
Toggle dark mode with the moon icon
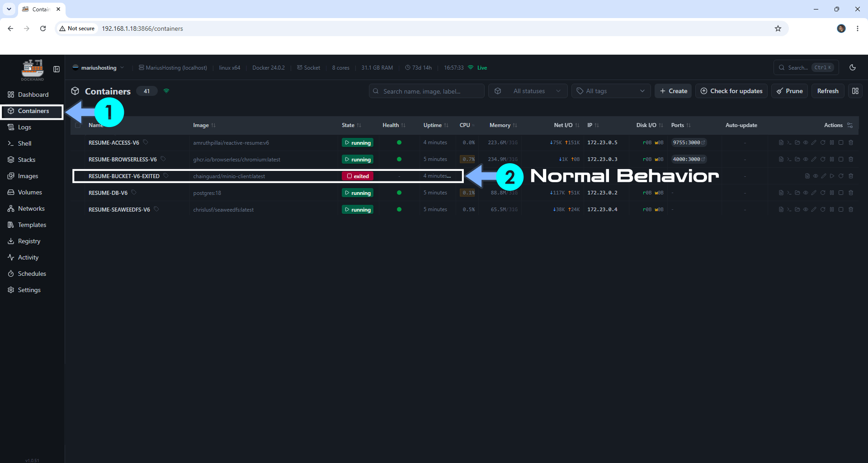pyautogui.click(x=853, y=67)
